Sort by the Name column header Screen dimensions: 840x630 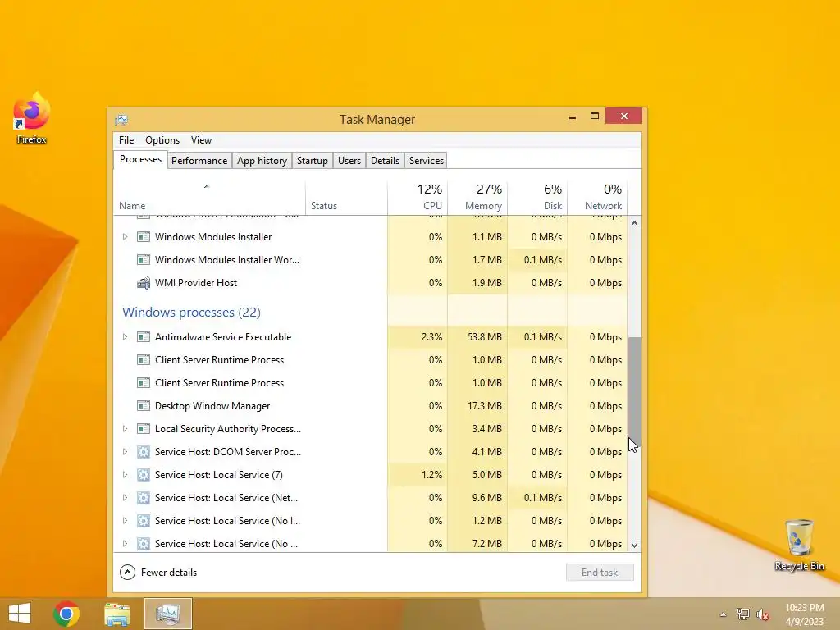209,199
